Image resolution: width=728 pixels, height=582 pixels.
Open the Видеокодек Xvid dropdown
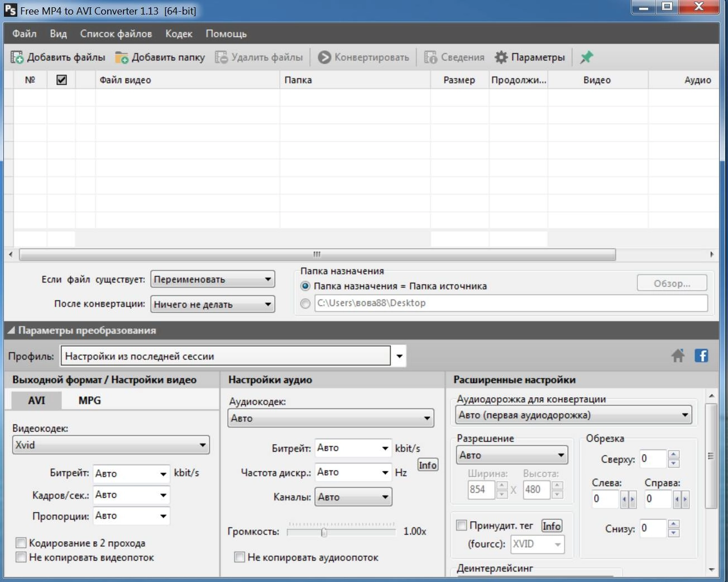pyautogui.click(x=111, y=445)
